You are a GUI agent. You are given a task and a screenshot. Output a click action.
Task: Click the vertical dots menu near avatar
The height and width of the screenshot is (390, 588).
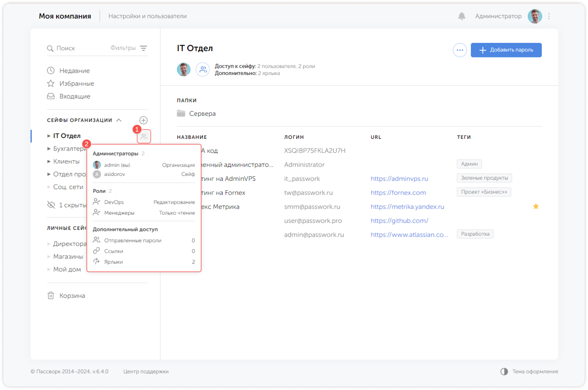(x=549, y=16)
